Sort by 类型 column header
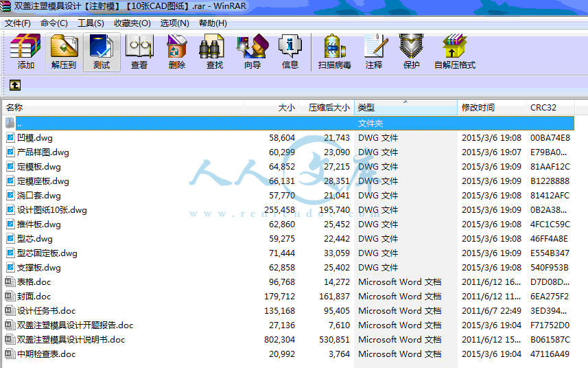Viewport: 588px width, 368px height. tap(405, 108)
